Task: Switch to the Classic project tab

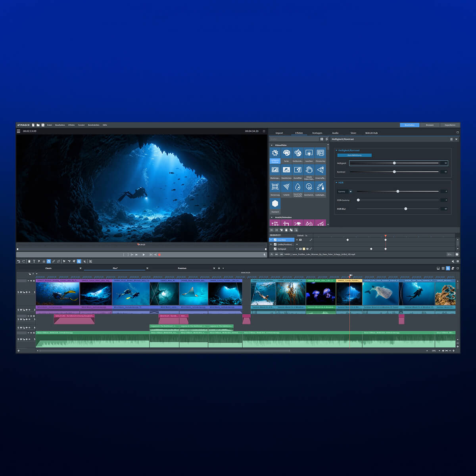Action: pos(48,268)
